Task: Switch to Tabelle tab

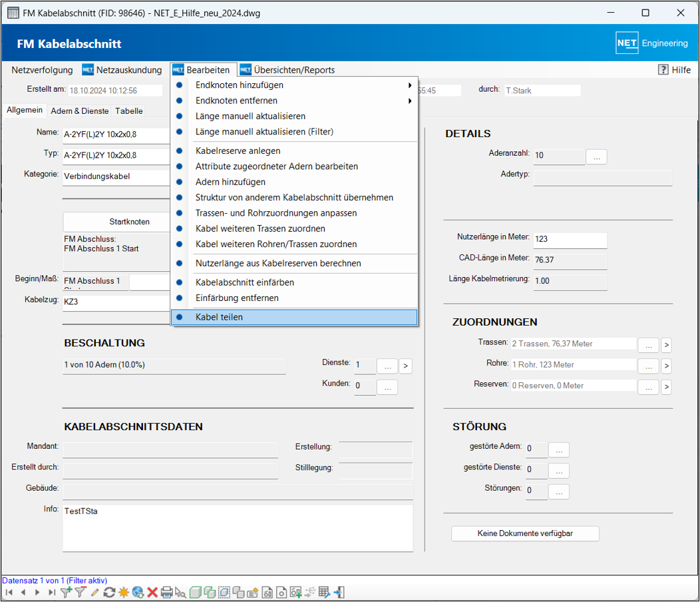Action: 129,111
